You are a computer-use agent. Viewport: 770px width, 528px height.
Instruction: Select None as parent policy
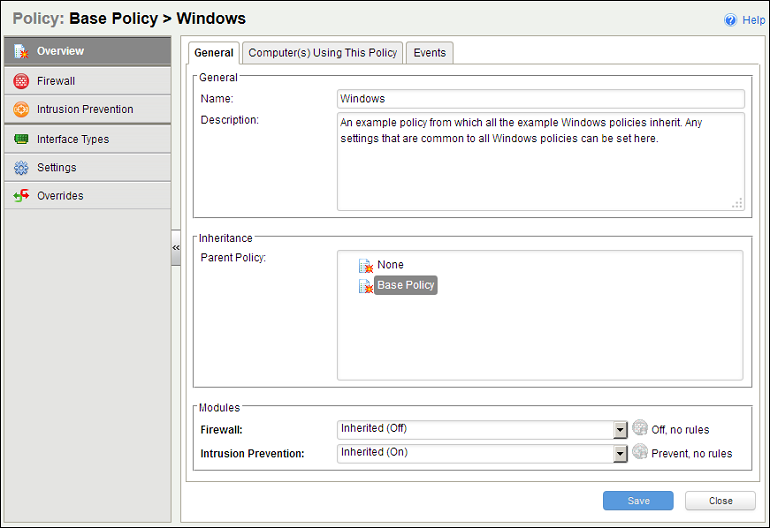[390, 265]
